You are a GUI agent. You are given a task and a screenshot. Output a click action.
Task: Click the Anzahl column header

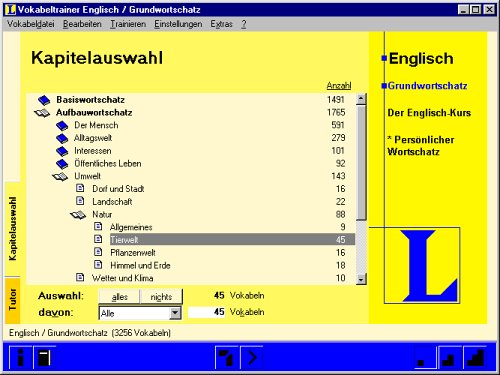coord(339,86)
